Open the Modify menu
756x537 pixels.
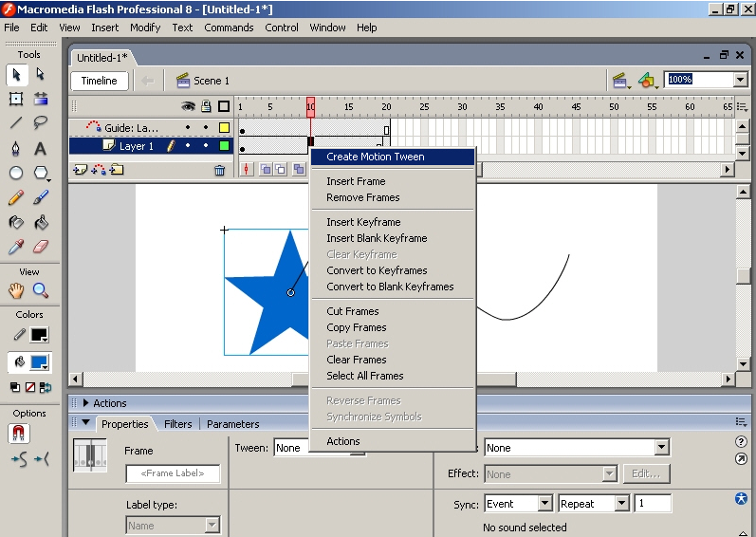[x=145, y=28]
